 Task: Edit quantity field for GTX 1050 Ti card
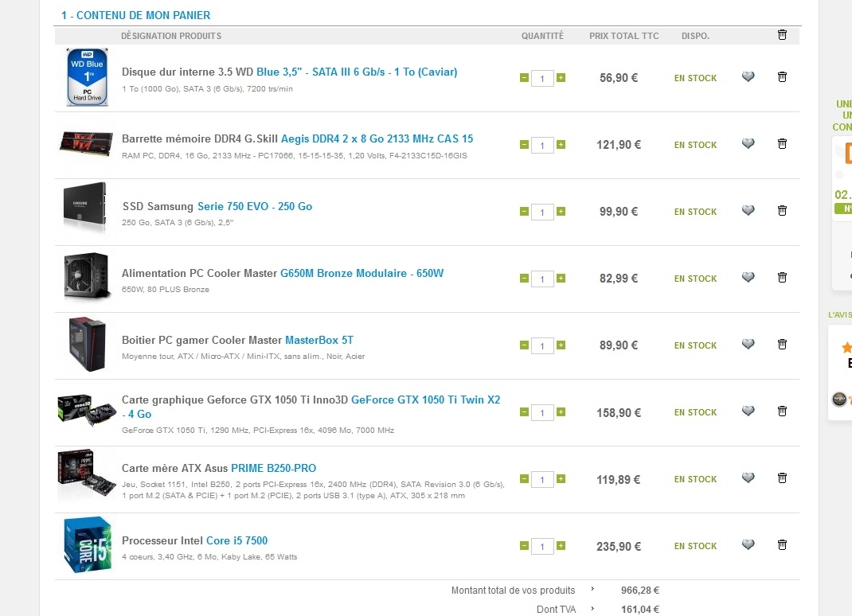[542, 412]
